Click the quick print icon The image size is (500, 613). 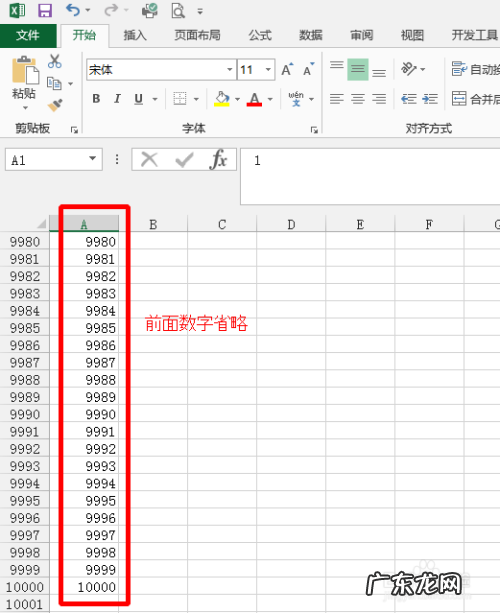tap(150, 11)
